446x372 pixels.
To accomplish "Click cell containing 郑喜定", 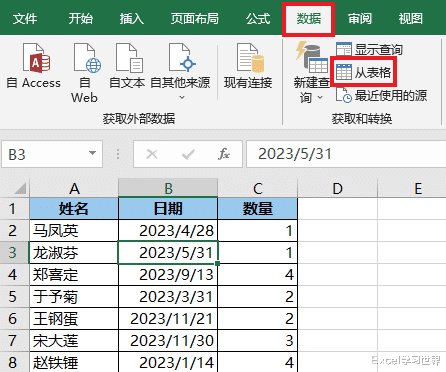I will click(74, 275).
